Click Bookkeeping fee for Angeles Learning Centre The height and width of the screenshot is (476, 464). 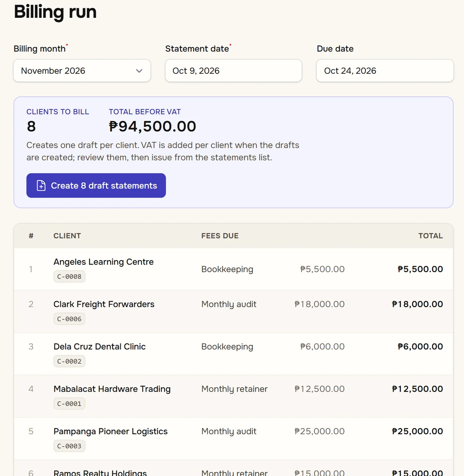(227, 269)
